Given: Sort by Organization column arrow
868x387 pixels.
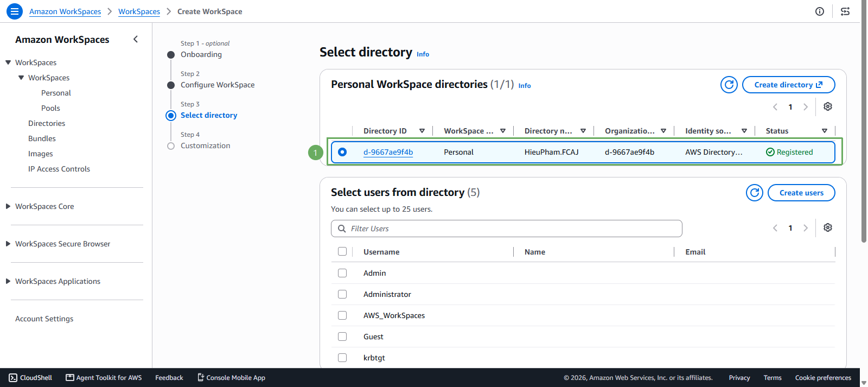Looking at the screenshot, I should 663,131.
